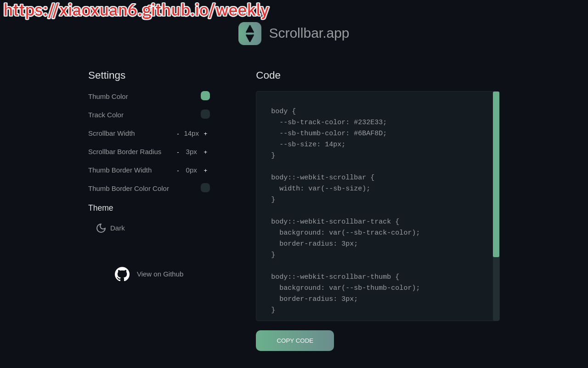The height and width of the screenshot is (368, 588).
Task: Open the View on Github link
Action: click(160, 274)
